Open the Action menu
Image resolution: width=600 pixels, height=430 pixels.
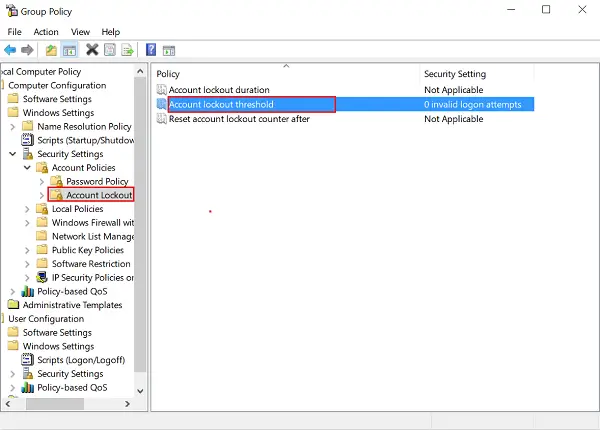coord(46,32)
